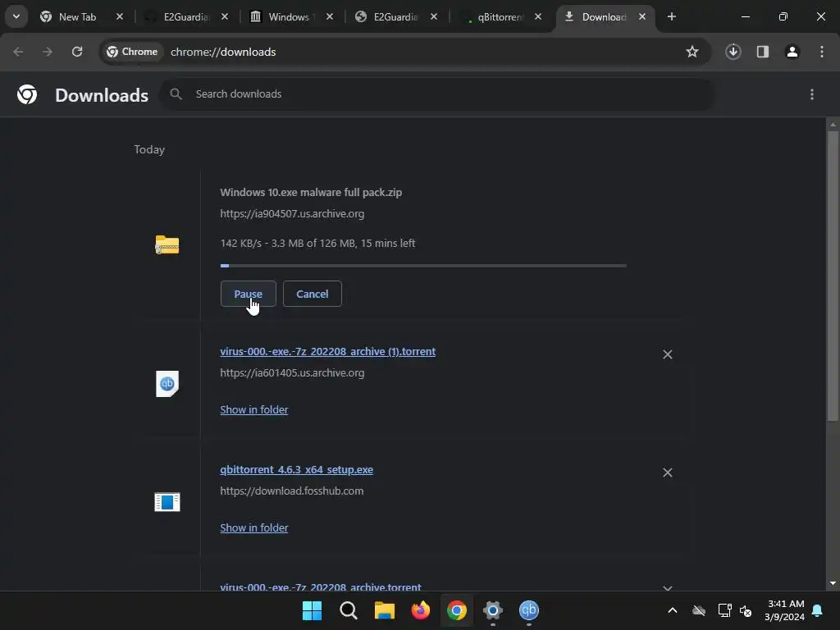Close the New Tab tab
The height and width of the screenshot is (630, 840).
(120, 16)
